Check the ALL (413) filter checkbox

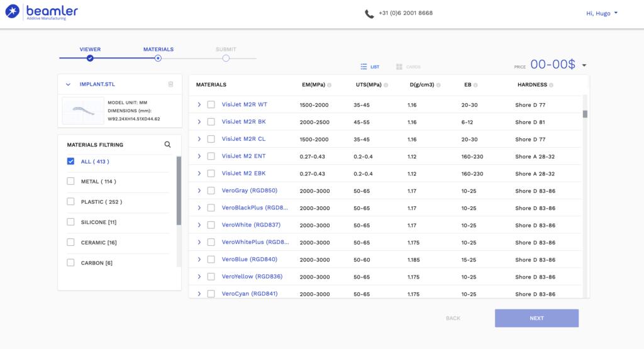coord(70,162)
